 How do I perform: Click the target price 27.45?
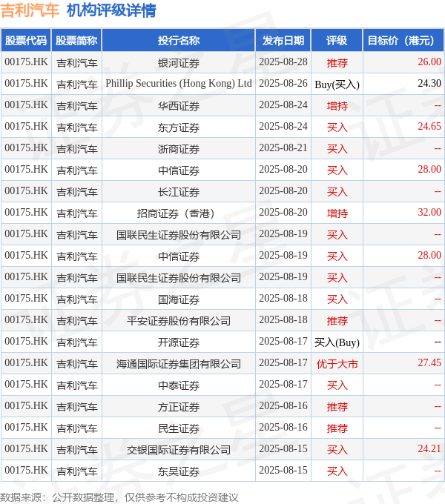tap(429, 362)
